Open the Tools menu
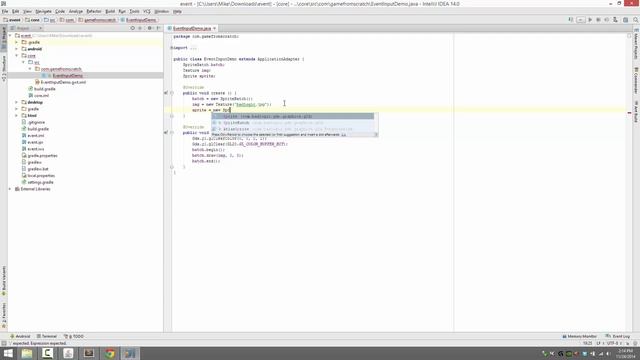Screen dimensions: 640x360 pos(134,11)
